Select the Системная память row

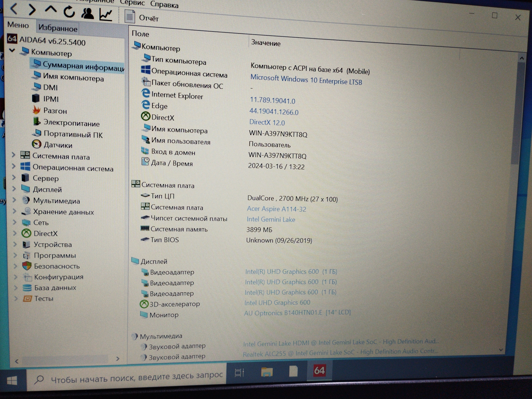(x=207, y=229)
